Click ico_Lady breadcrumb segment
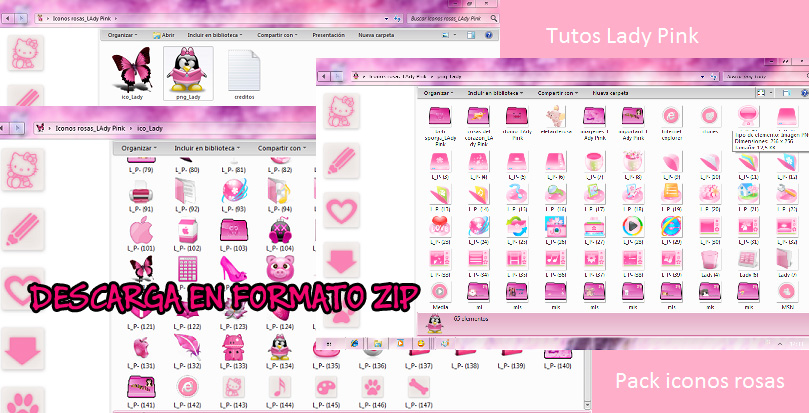The width and height of the screenshot is (809, 413). tap(150, 128)
